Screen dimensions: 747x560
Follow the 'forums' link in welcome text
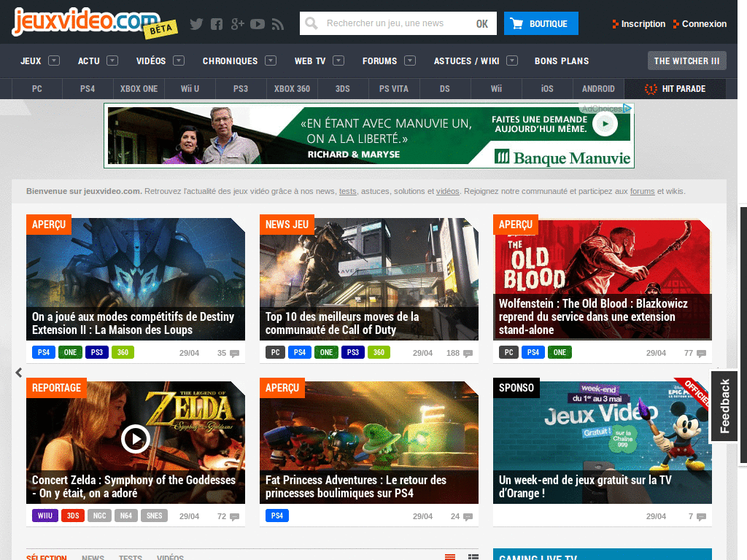(642, 191)
